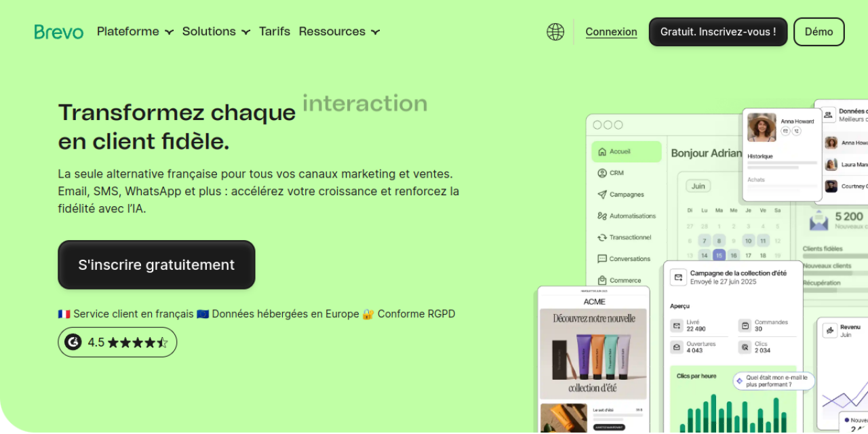Expand the Plateforme menu chevron

(169, 32)
